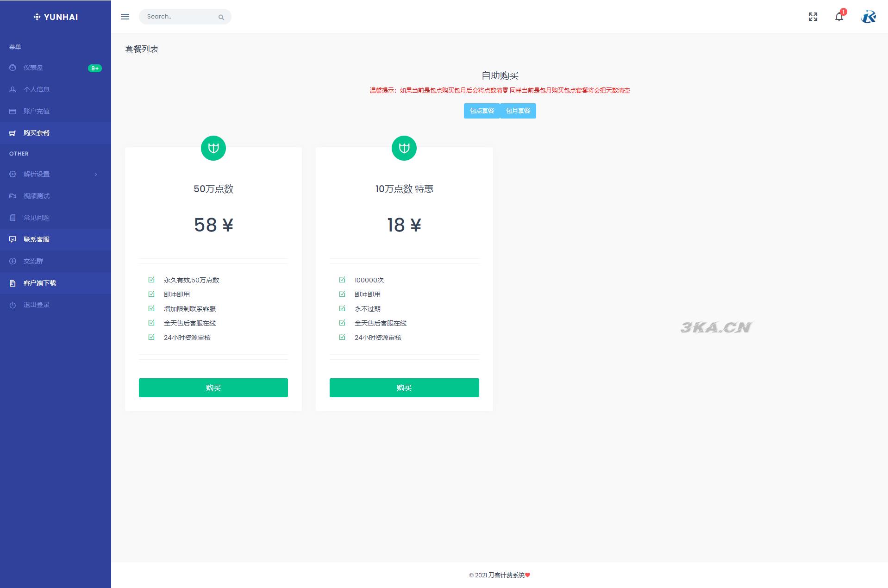Viewport: 888px width, 588px height.
Task: Focus the Search input field
Action: pos(178,17)
